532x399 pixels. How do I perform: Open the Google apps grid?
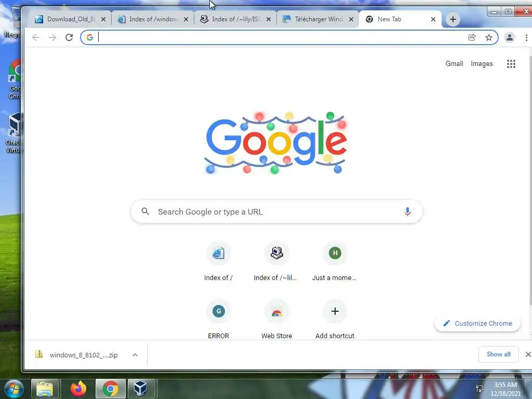pos(511,64)
